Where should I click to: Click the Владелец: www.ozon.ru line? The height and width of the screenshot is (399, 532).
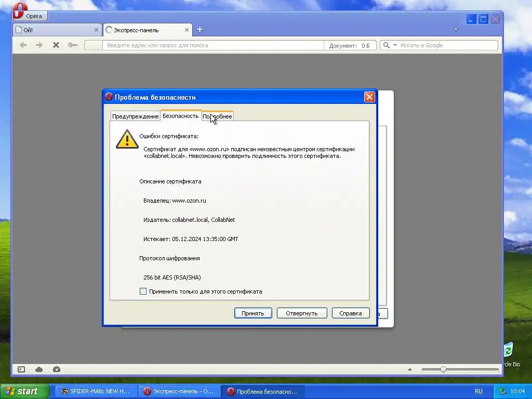175,201
